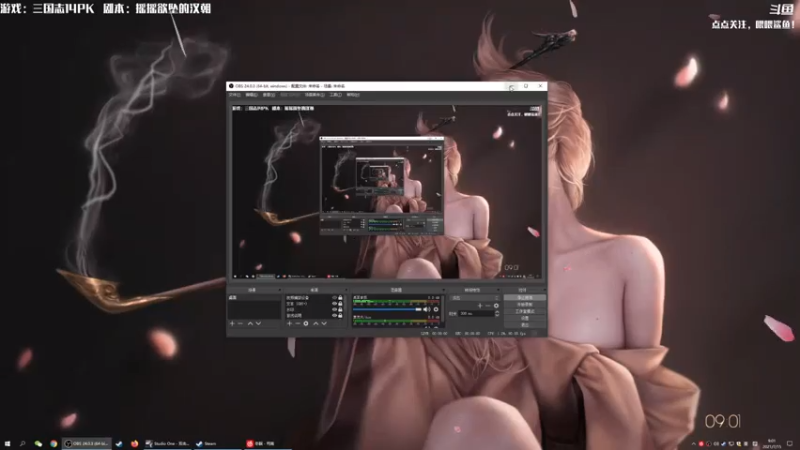Open the View menu in OBS
The image size is (800, 450).
point(269,95)
